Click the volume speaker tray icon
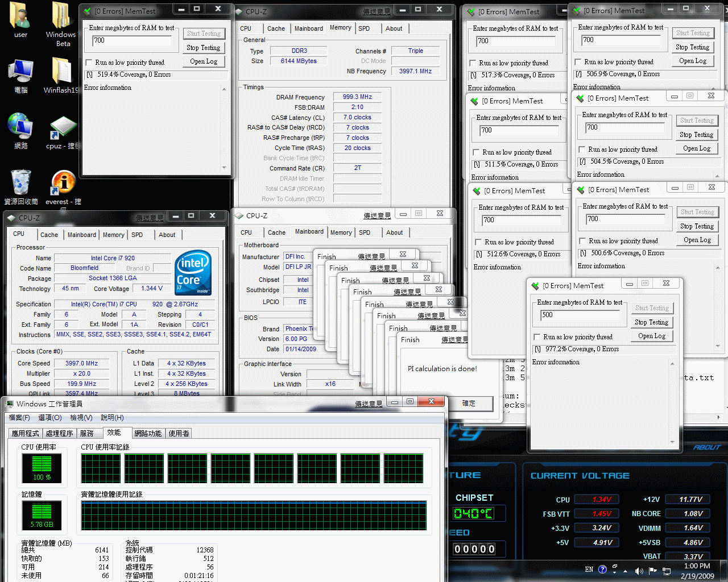Viewport: 728px width, 582px height. [639, 570]
